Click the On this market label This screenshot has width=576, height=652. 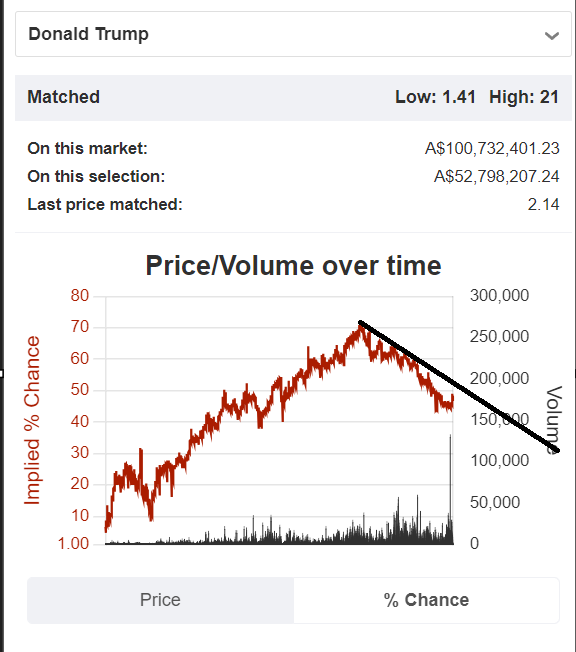click(87, 148)
